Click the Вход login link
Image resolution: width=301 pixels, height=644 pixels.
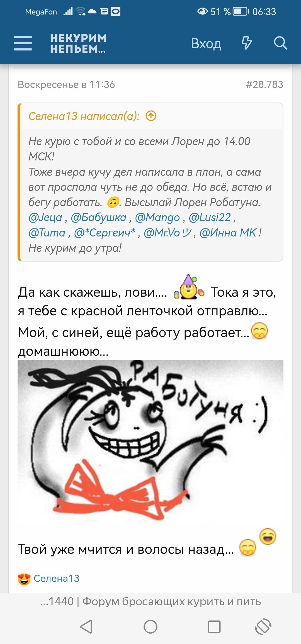pos(206,43)
